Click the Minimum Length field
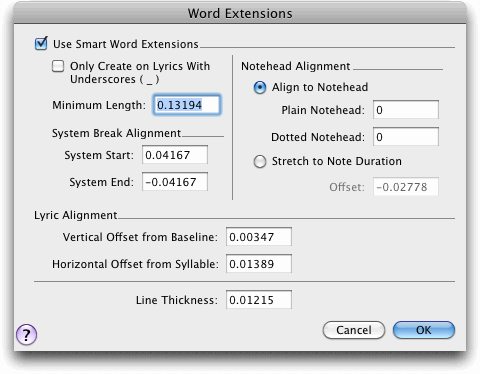The width and height of the screenshot is (480, 374). (x=187, y=105)
